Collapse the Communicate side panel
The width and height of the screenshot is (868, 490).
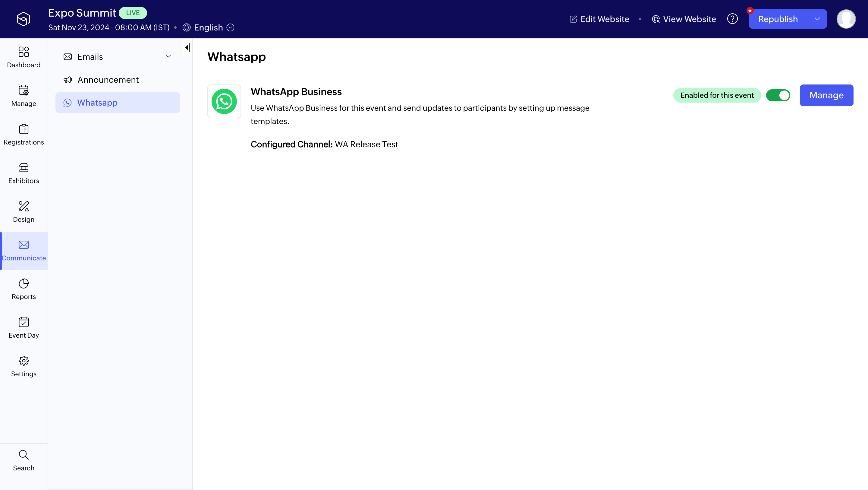pos(187,48)
